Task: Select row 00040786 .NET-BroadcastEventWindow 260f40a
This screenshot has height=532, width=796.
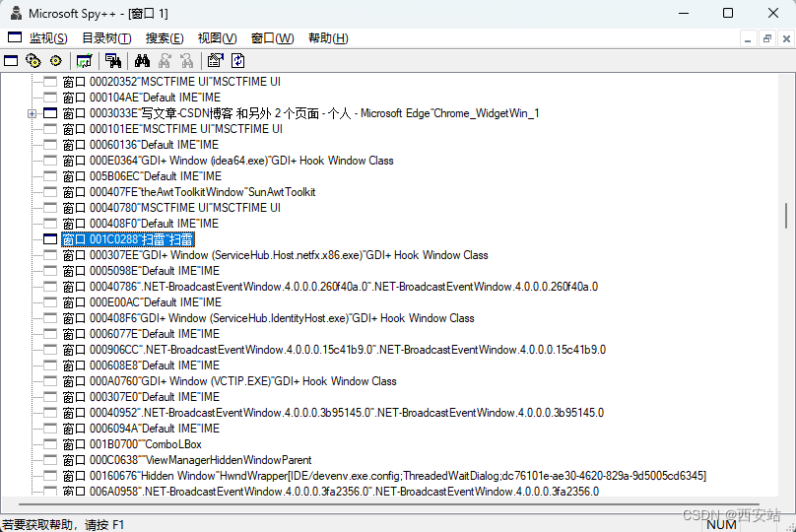Action: coord(330,287)
